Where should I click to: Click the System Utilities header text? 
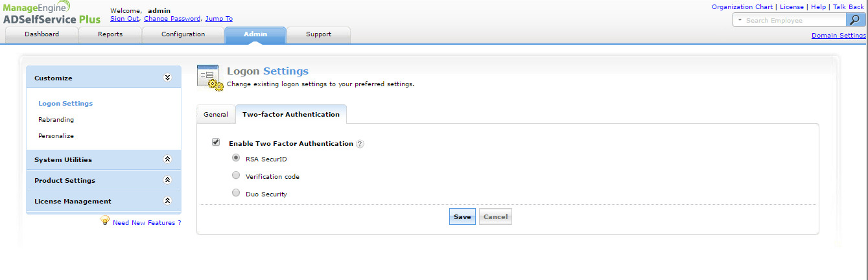(63, 159)
